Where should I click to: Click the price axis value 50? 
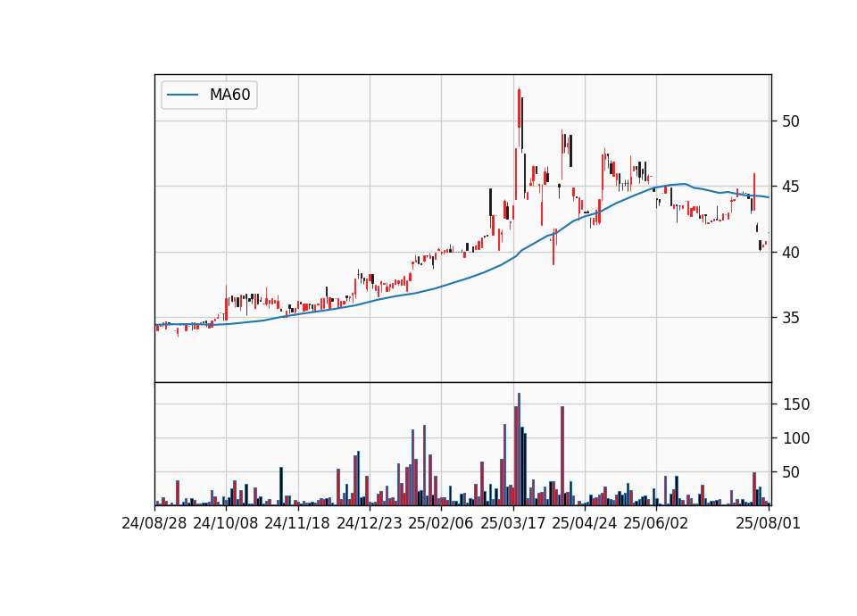click(791, 121)
